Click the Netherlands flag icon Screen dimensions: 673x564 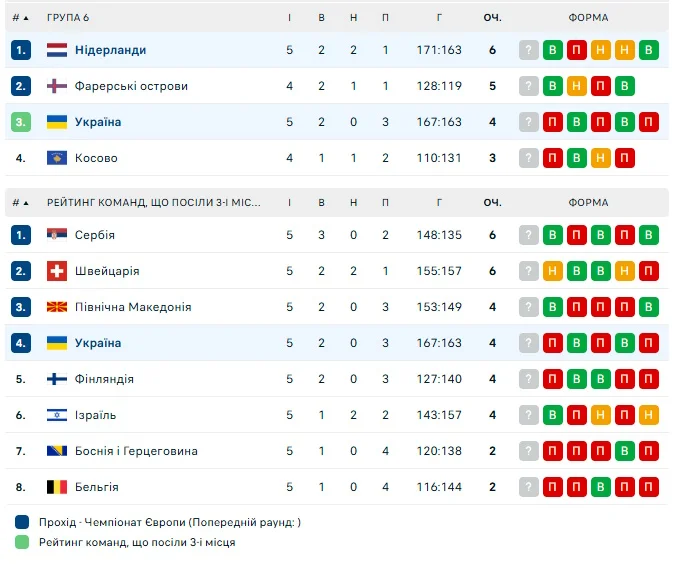56,50
